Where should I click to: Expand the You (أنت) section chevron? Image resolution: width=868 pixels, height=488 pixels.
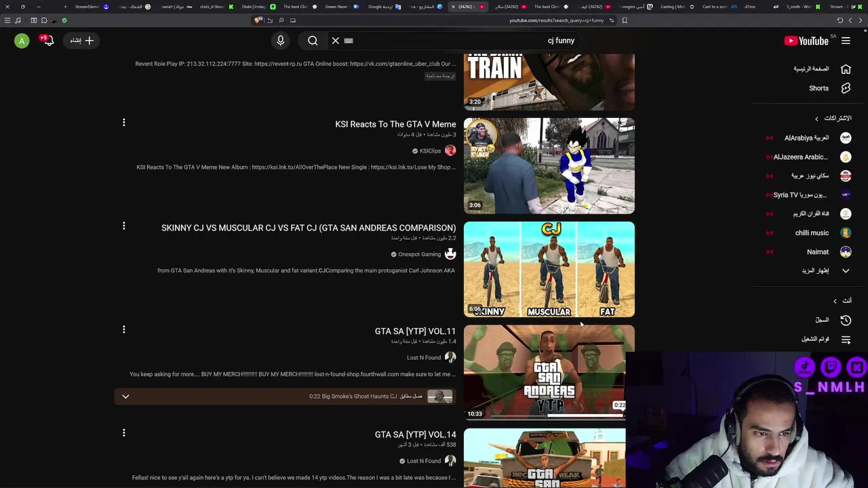click(x=835, y=301)
